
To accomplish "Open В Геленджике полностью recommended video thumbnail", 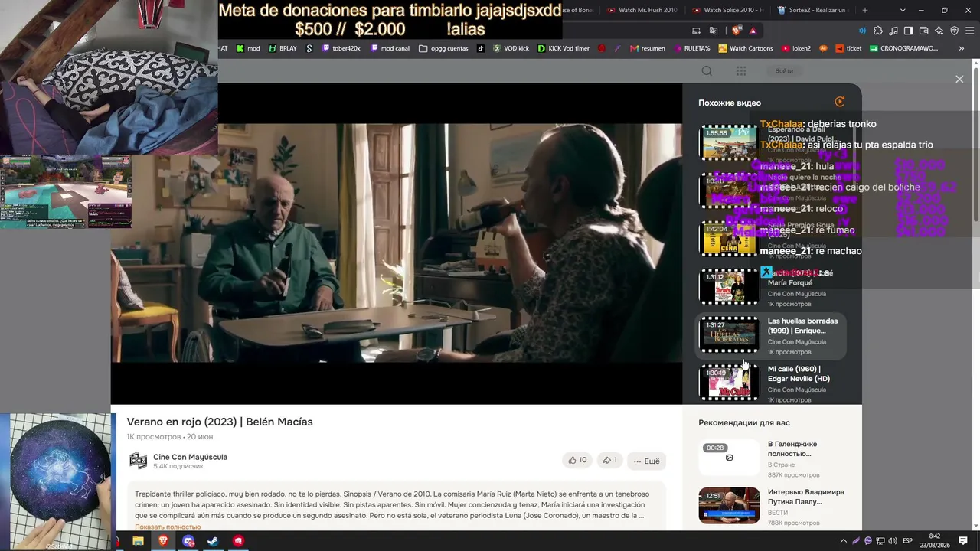I will coord(729,458).
